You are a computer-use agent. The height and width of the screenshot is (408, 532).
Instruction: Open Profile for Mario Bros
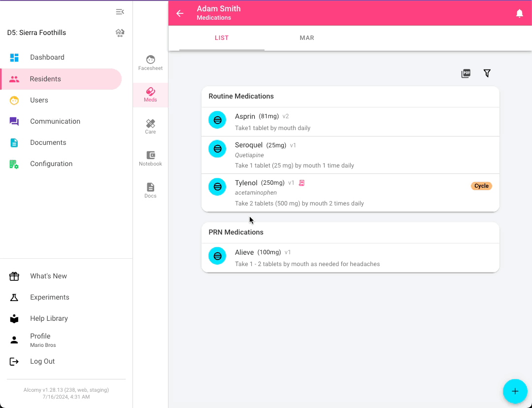pyautogui.click(x=66, y=340)
